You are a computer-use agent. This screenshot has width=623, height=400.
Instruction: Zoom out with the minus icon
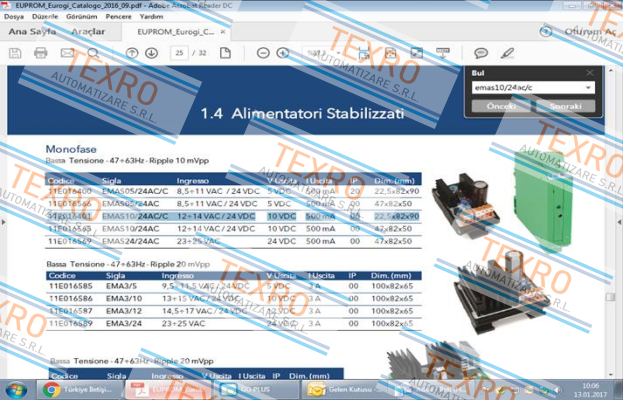(263, 53)
